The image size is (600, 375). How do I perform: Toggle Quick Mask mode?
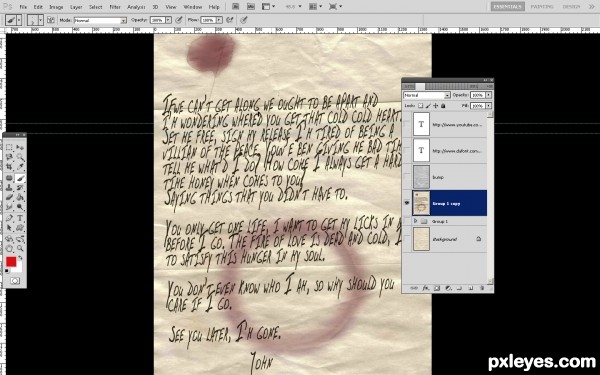pyautogui.click(x=15, y=280)
